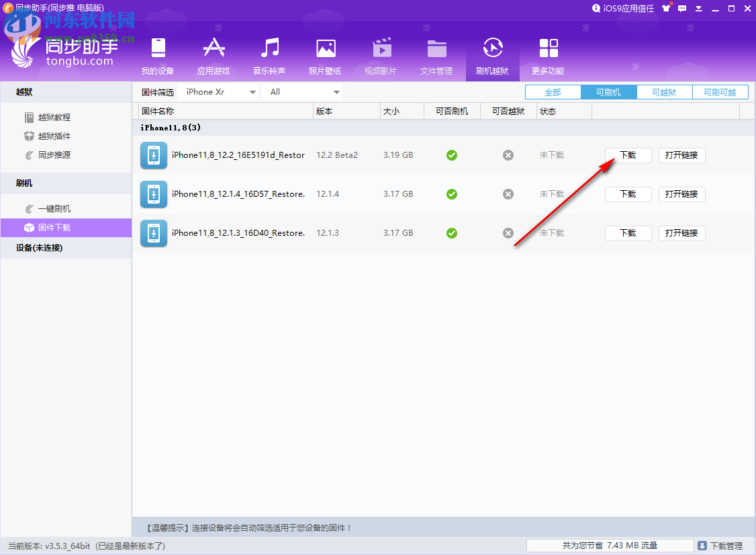Open 更多功能 more features grid
Image resolution: width=756 pixels, height=555 pixels.
click(548, 57)
